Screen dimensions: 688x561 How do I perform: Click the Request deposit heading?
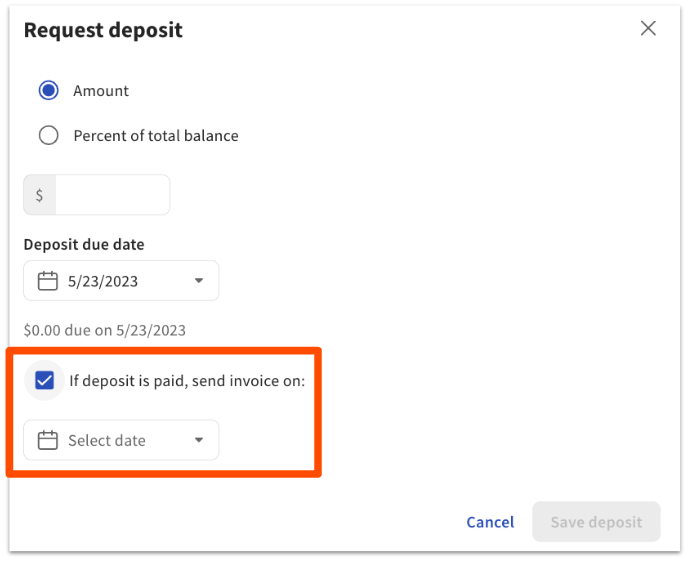[103, 30]
